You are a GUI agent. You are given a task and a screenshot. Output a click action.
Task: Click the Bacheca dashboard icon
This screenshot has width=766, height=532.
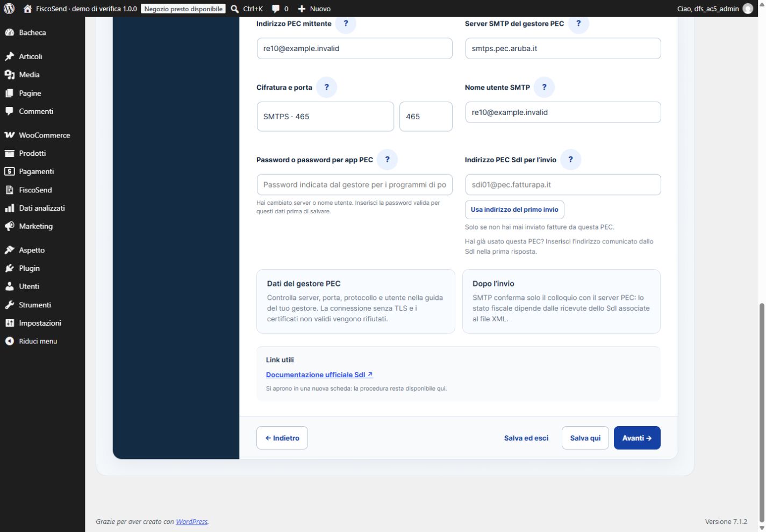9,33
